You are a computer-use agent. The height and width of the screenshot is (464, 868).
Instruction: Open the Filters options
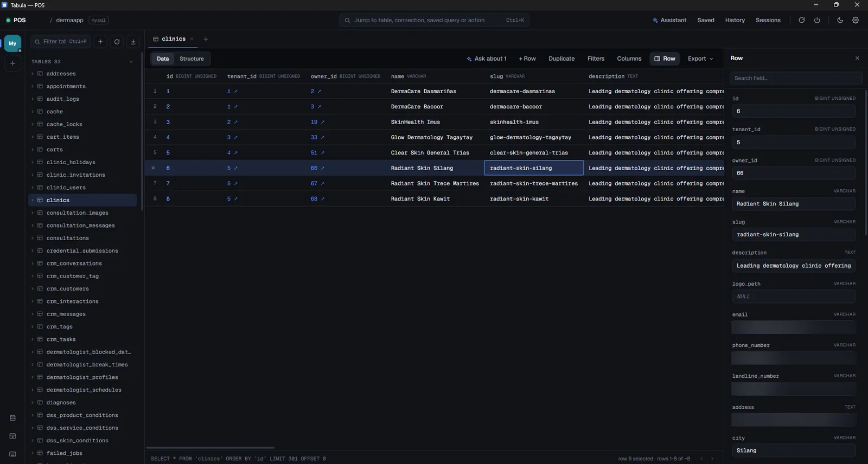click(x=596, y=59)
